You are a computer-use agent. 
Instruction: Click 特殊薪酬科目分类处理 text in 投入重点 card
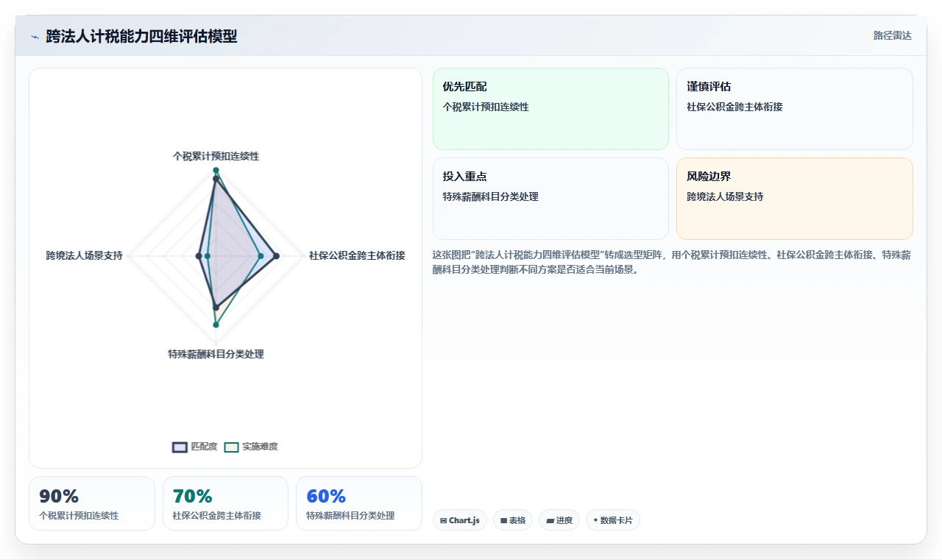(490, 196)
